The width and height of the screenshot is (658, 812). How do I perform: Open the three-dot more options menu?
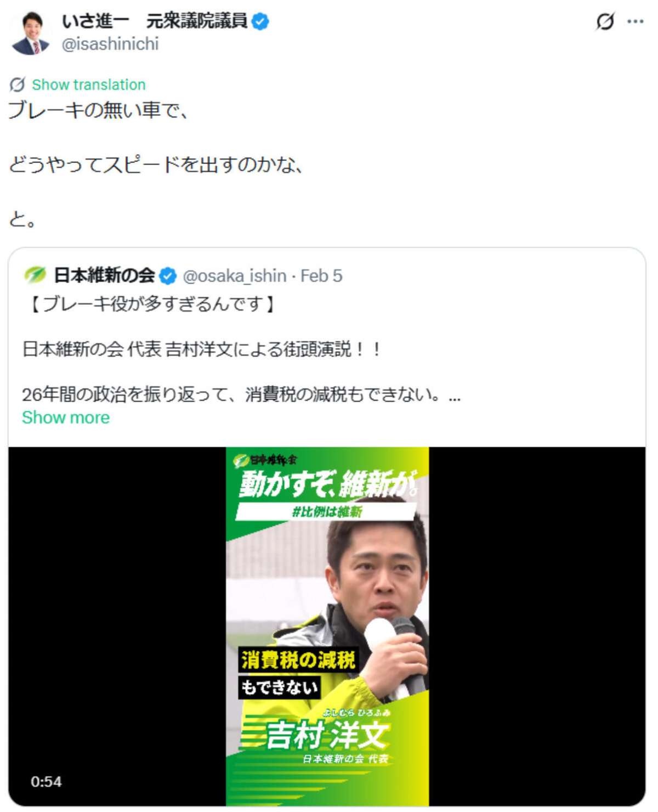635,22
